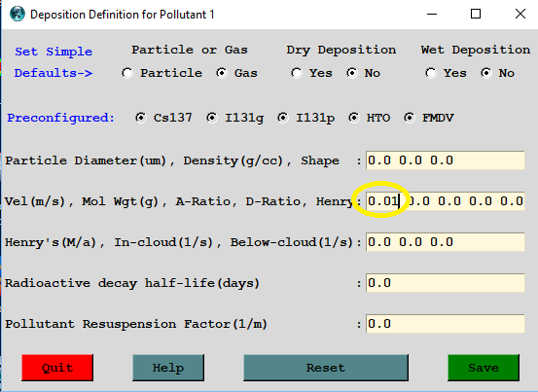Viewport: 538px width, 392px height.
Task: Click the red Quit button
Action: (x=57, y=368)
